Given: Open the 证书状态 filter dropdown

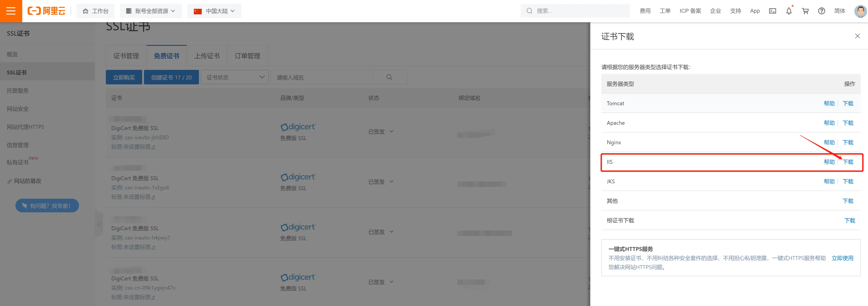Looking at the screenshot, I should [235, 77].
